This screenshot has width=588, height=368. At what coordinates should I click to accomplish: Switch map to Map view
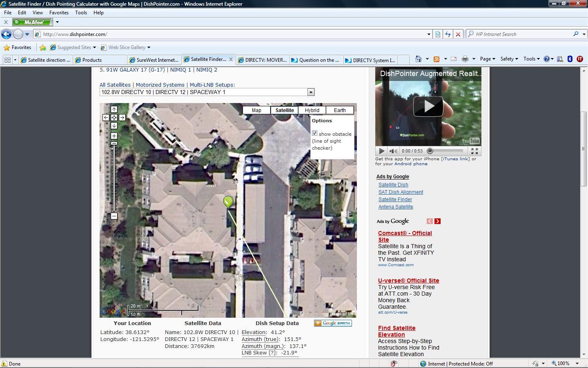256,110
